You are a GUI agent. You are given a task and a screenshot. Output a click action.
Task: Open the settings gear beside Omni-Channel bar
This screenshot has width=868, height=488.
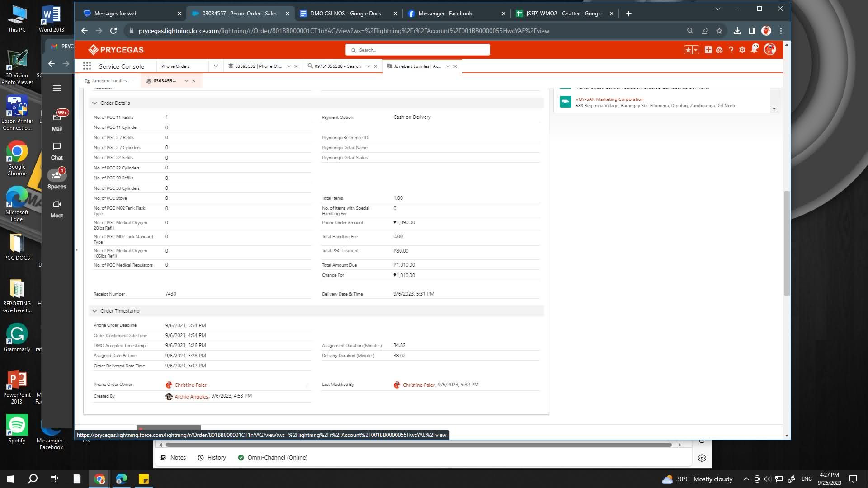pos(702,458)
